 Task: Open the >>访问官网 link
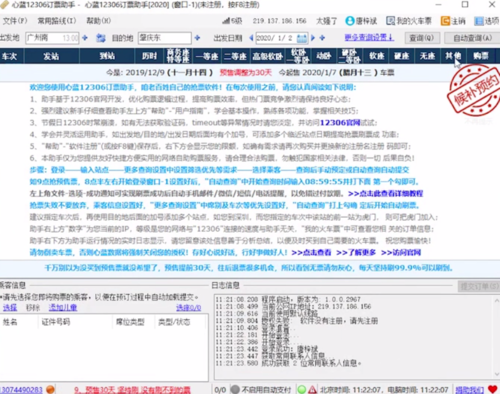click(401, 252)
